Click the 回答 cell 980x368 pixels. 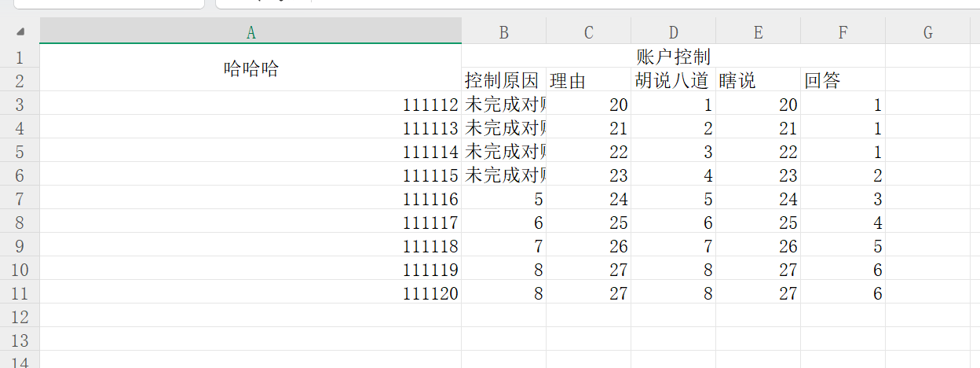(x=843, y=80)
